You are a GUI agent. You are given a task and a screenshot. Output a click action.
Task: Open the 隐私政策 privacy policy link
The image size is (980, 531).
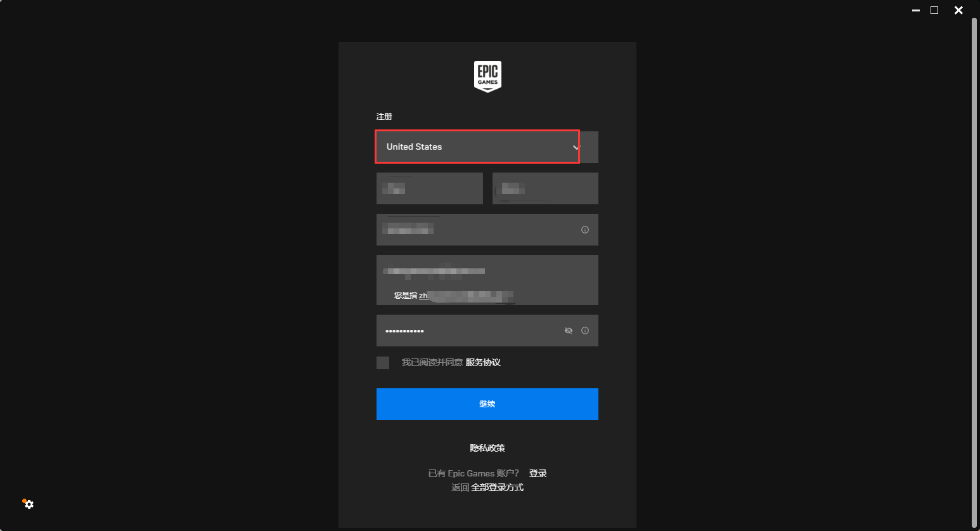click(487, 448)
